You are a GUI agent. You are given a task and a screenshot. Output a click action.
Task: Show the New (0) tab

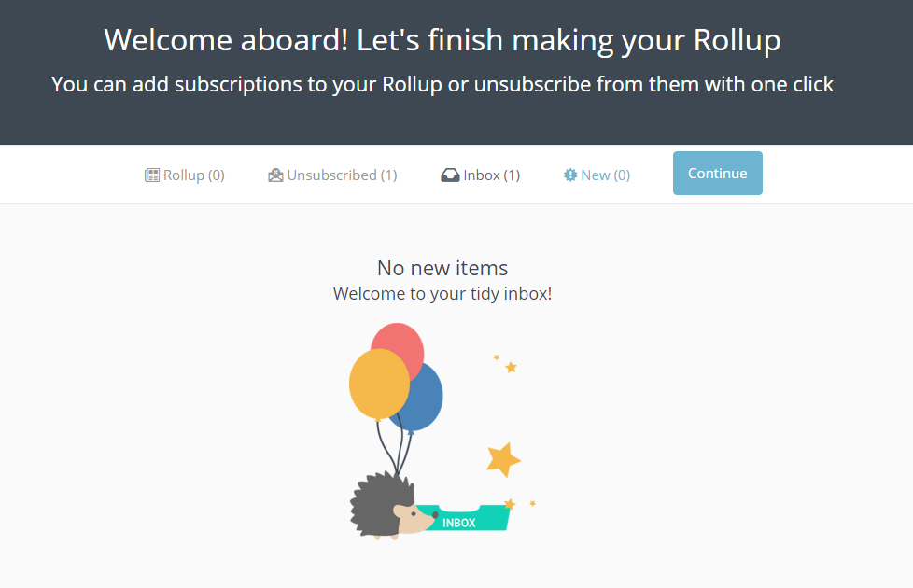(597, 175)
